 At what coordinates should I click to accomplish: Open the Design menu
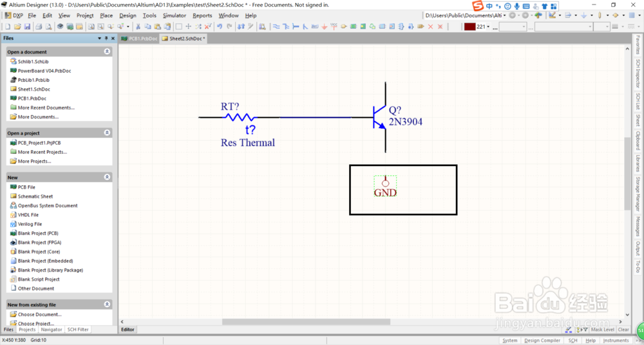(x=128, y=15)
